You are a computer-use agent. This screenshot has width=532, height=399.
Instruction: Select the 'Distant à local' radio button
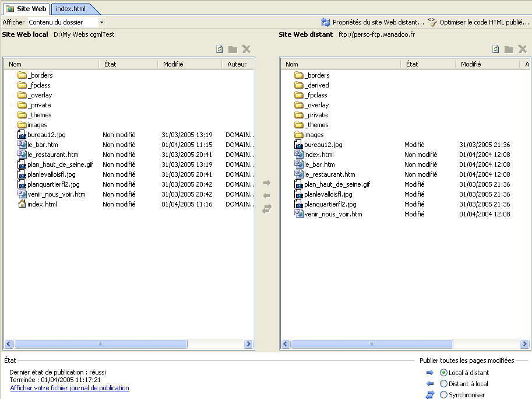tap(444, 384)
